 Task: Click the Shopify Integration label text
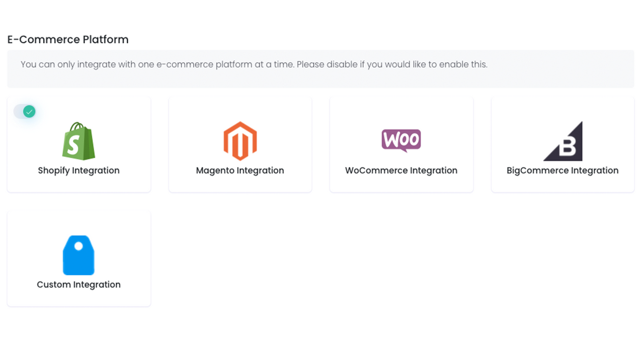click(78, 170)
